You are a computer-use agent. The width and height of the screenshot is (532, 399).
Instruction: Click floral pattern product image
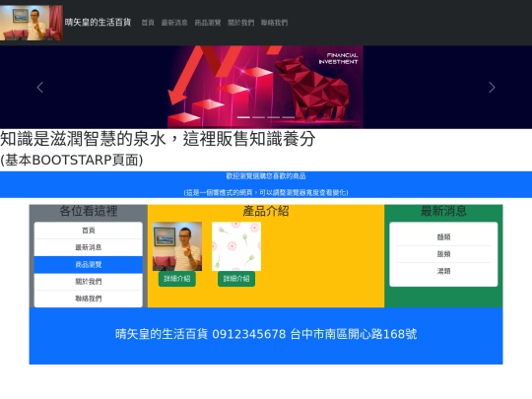click(236, 246)
